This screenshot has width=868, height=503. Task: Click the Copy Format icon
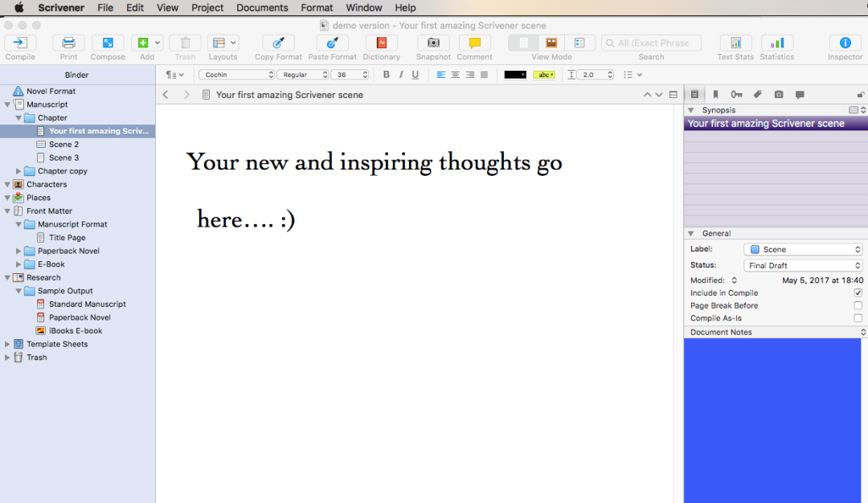pos(278,43)
